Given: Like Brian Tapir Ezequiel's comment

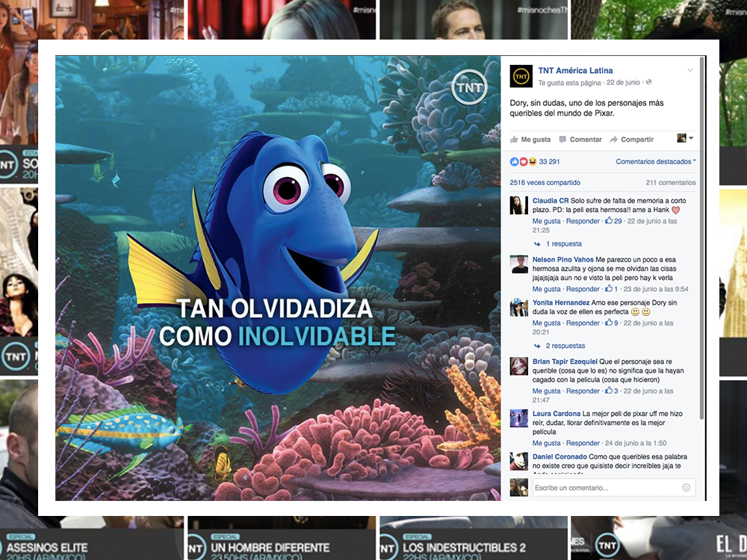Looking at the screenshot, I should tap(547, 391).
